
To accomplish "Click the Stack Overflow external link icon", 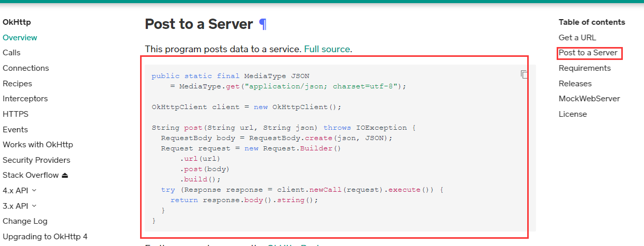I will [65, 175].
